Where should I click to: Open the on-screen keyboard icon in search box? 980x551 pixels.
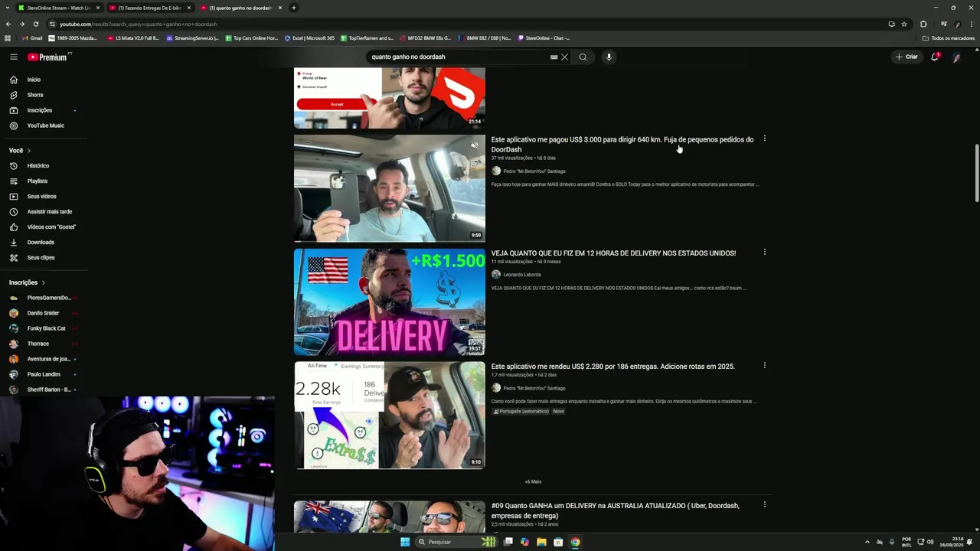[x=554, y=57]
